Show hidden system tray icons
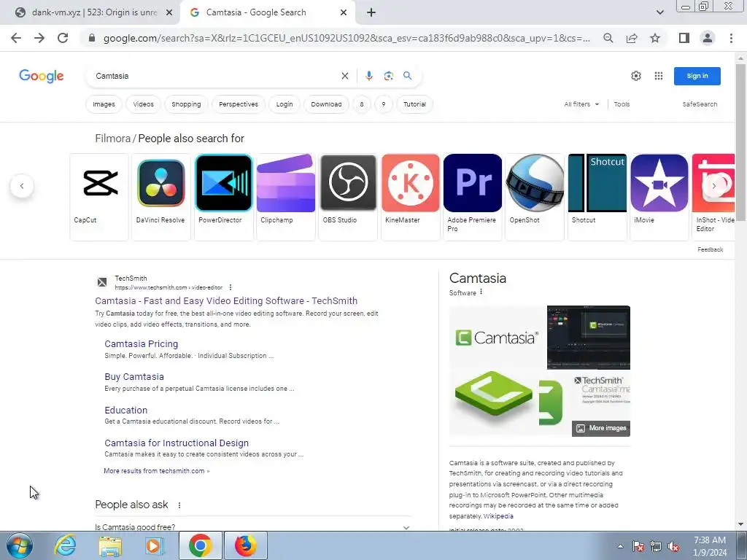 tap(620, 547)
